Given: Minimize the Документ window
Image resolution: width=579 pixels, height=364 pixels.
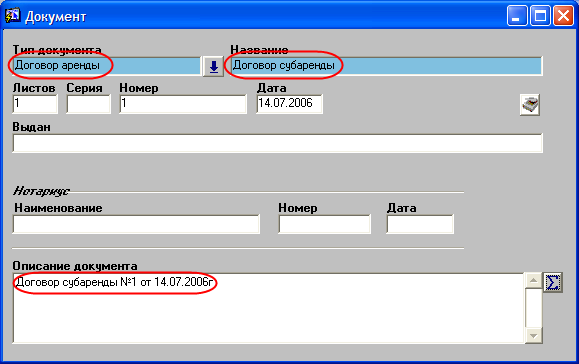Looking at the screenshot, I should coord(517,16).
